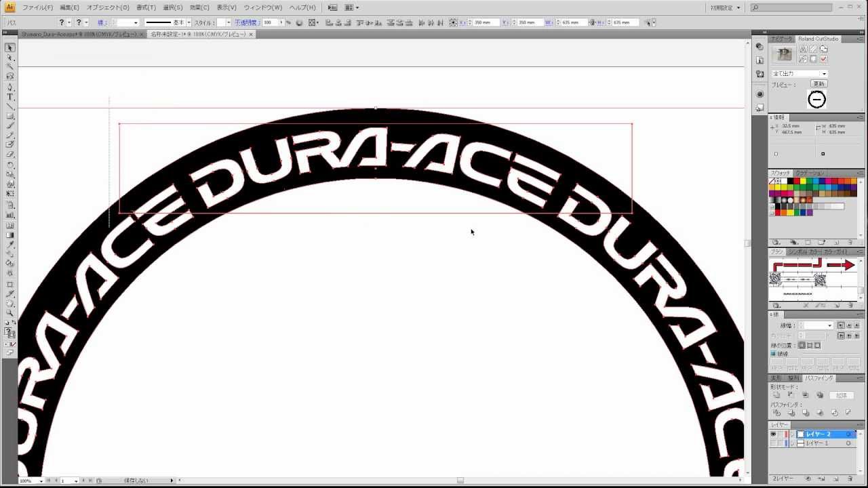Click the Minus Front shape mode icon
This screenshot has width=868, height=488.
791,395
